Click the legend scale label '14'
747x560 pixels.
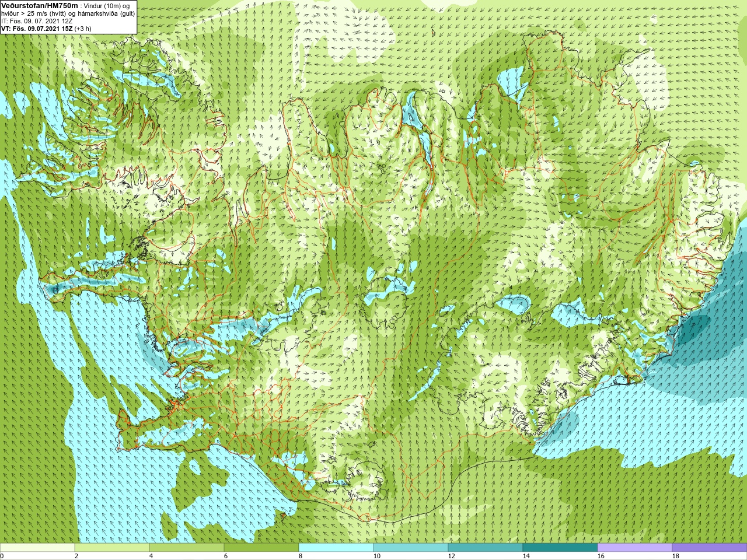click(526, 556)
